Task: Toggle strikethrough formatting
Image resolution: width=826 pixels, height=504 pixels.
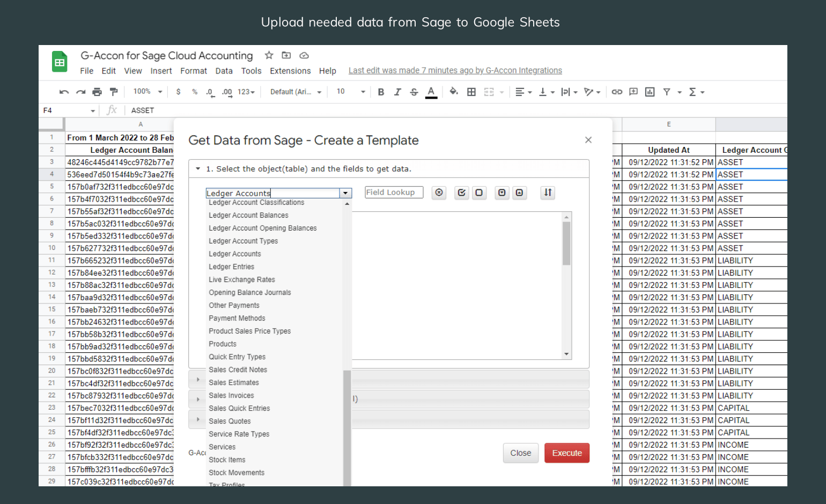Action: [x=414, y=92]
